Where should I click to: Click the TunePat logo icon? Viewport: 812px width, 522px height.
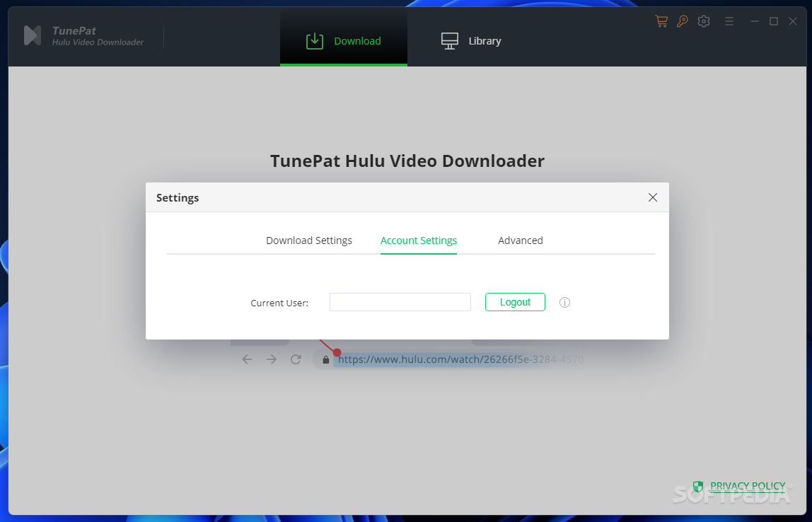pos(32,35)
